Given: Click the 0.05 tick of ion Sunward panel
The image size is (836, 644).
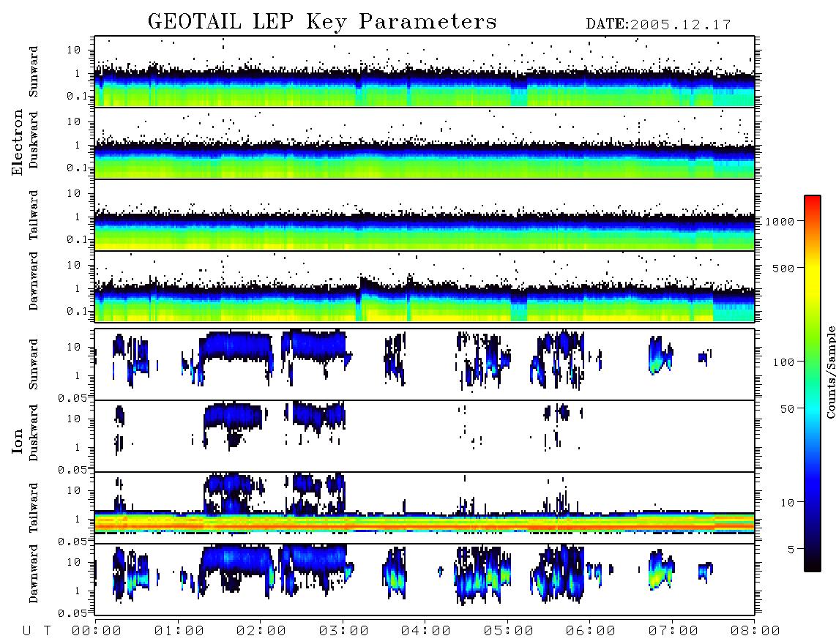Looking at the screenshot, I should 72,397.
